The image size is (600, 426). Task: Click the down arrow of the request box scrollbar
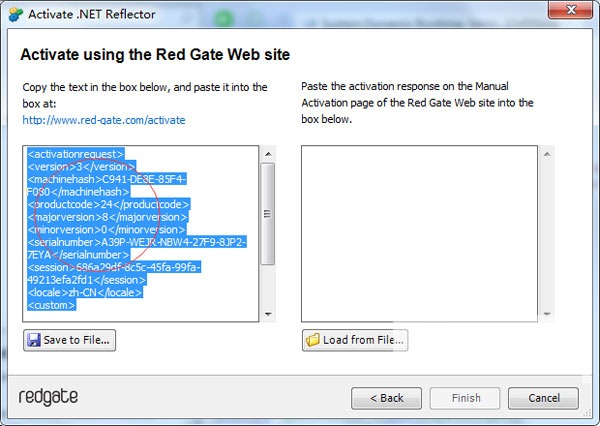tap(268, 314)
